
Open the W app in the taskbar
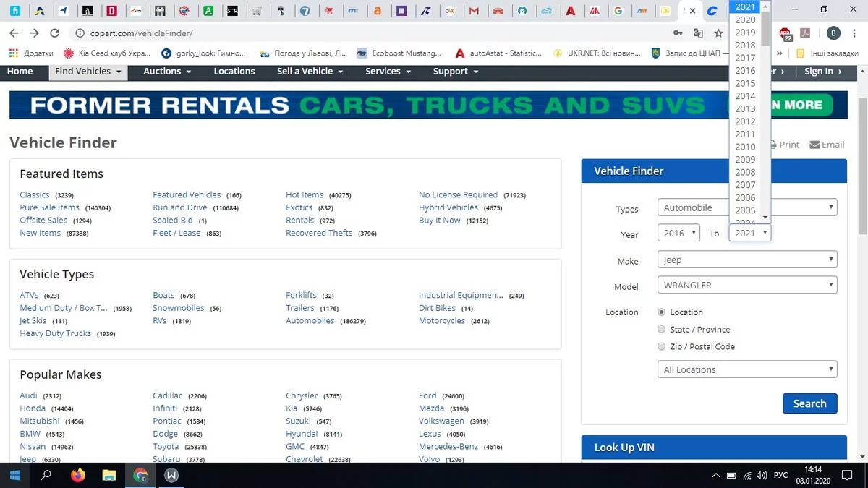click(171, 475)
